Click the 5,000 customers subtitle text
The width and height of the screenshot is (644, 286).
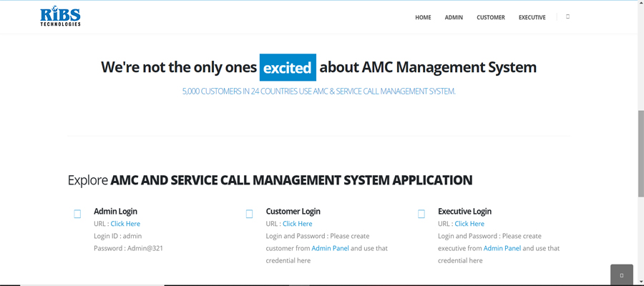pyautogui.click(x=318, y=92)
